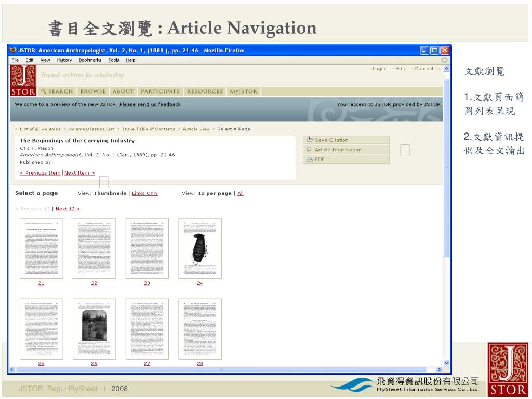Click the author name Otis T. Mason
The height and width of the screenshot is (399, 532).
[x=37, y=148]
